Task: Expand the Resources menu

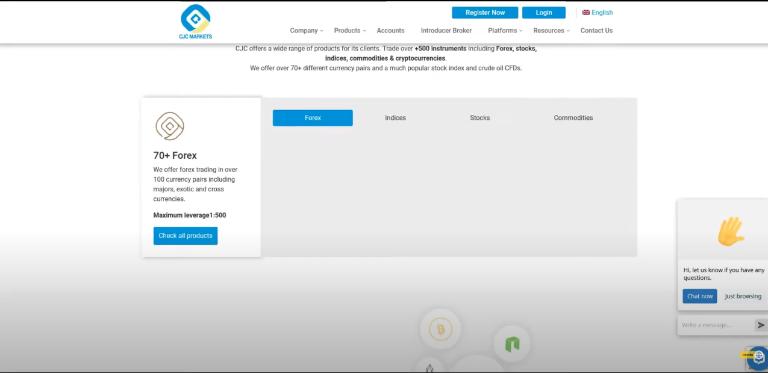Action: pos(551,30)
